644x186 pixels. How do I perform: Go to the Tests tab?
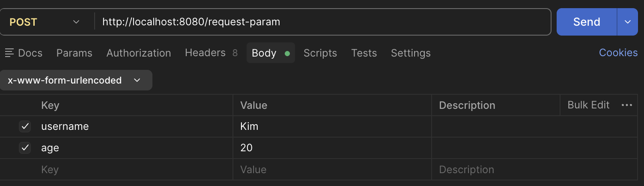[x=364, y=53]
